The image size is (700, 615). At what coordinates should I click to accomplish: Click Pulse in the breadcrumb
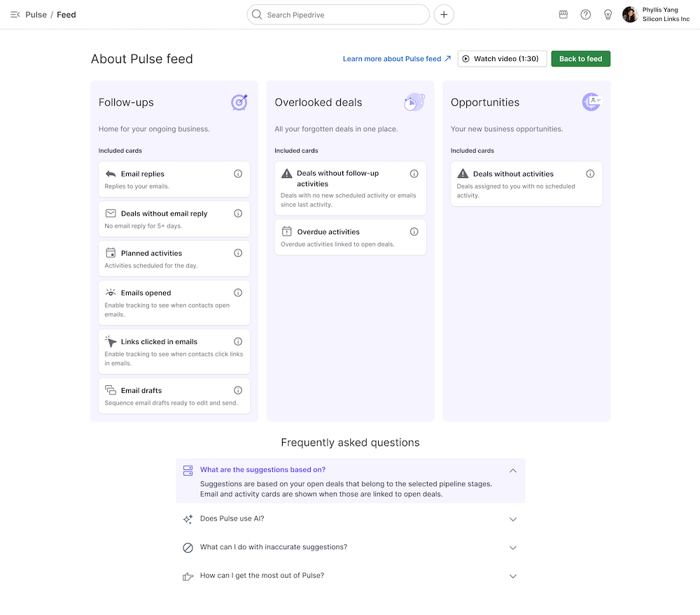(x=37, y=14)
